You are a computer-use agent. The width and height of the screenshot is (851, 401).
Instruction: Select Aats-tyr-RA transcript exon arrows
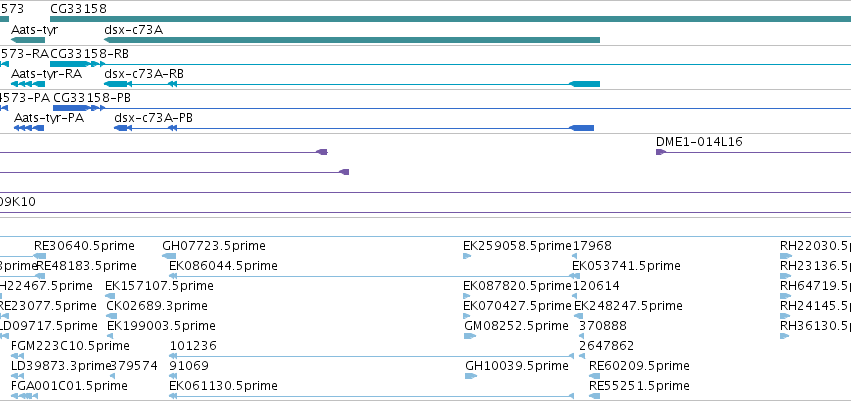tap(28, 84)
